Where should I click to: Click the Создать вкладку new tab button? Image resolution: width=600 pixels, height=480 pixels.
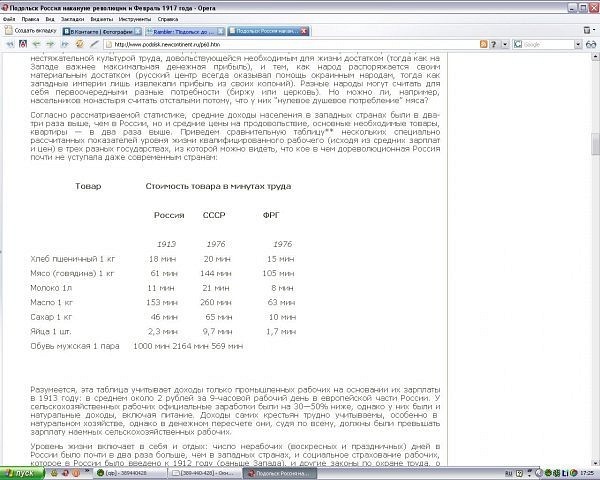tap(31, 31)
